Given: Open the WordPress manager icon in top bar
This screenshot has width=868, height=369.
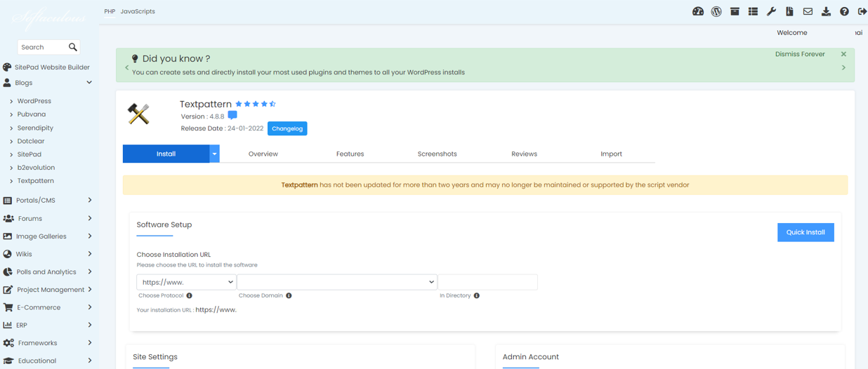Looking at the screenshot, I should 716,11.
